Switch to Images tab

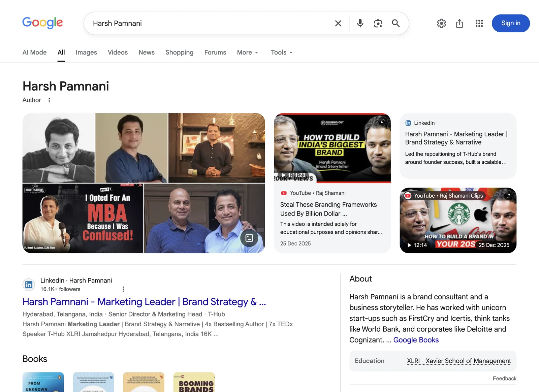click(86, 52)
